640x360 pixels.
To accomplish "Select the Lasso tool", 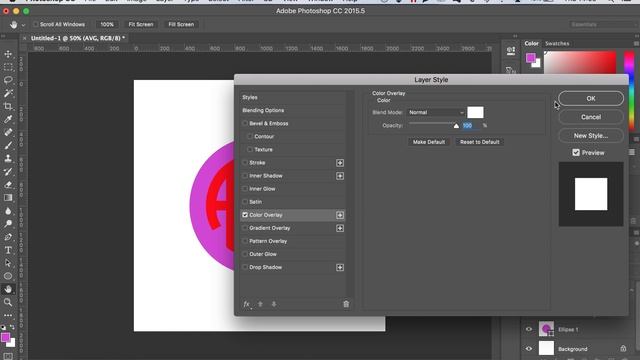I will [8, 80].
